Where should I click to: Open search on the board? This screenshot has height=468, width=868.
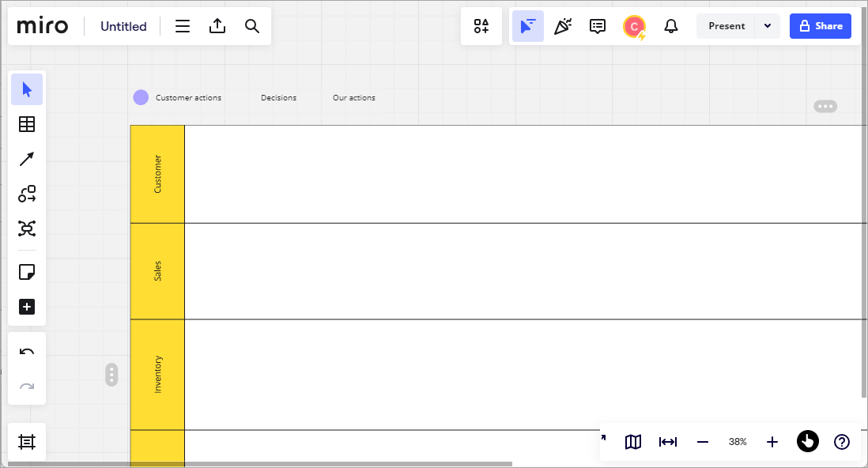(x=252, y=26)
